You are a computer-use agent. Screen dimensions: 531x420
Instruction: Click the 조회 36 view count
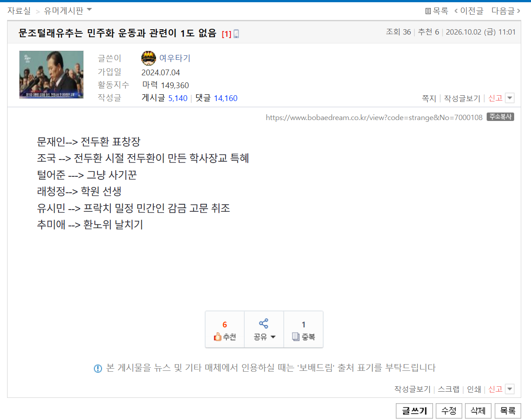pyautogui.click(x=398, y=32)
